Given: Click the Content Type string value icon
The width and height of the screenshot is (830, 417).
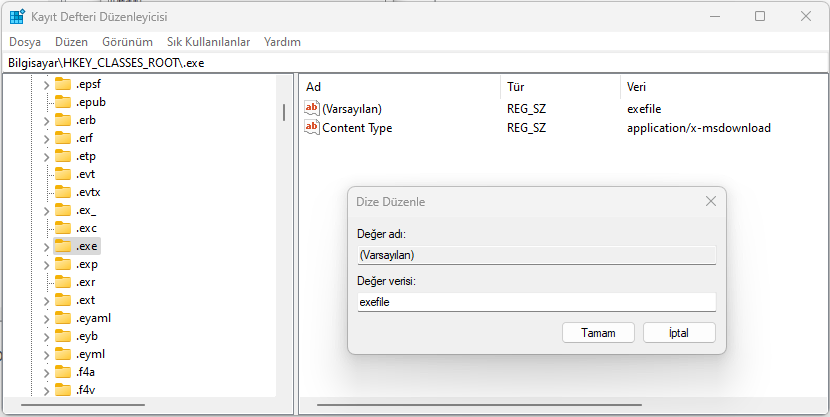Looking at the screenshot, I should (x=312, y=128).
